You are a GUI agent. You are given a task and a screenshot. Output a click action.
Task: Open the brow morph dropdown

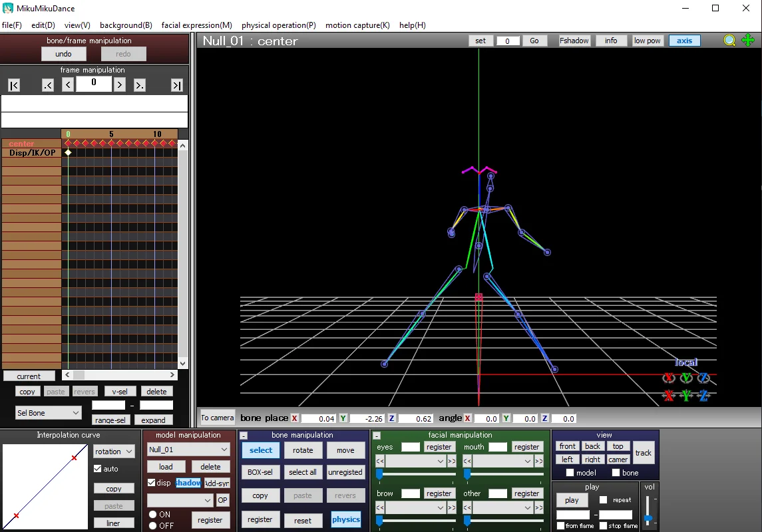[x=415, y=508]
